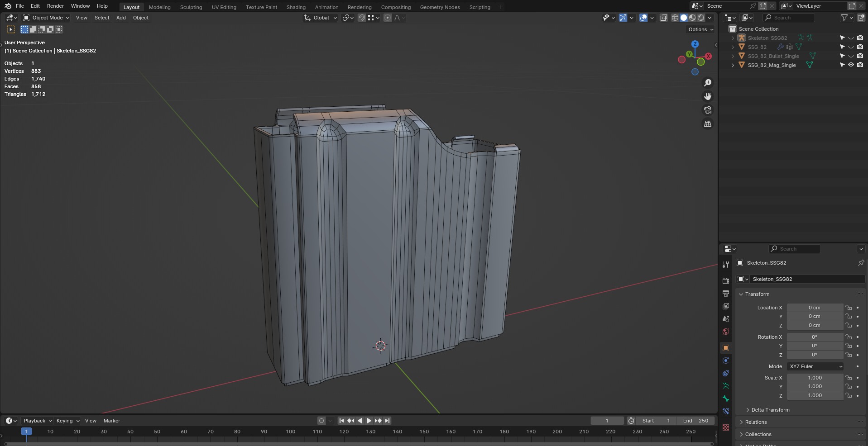Open the outliner filter dropdown
Screen dimensions: 868x446
click(x=847, y=18)
